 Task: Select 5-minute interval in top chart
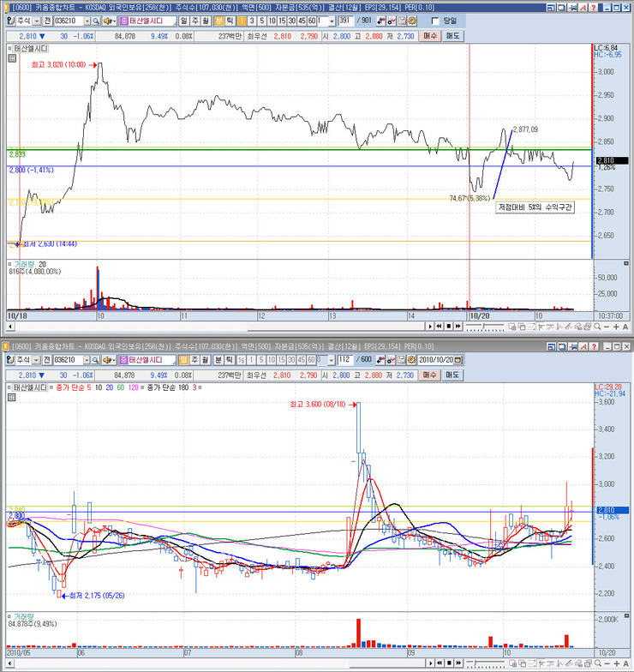pyautogui.click(x=262, y=21)
